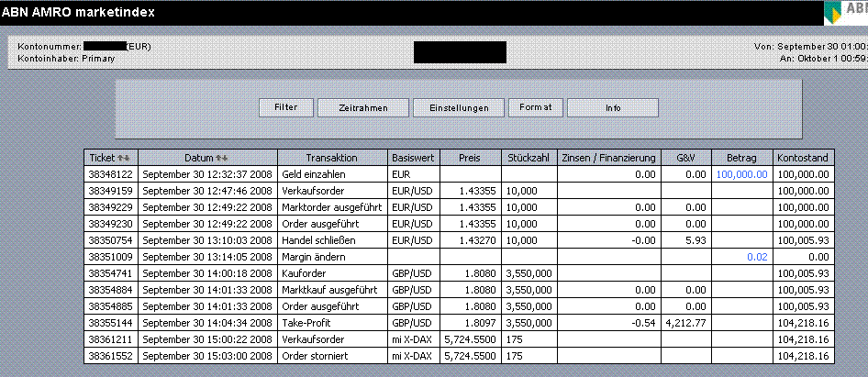Click the Format button
868x377 pixels.
[x=535, y=108]
